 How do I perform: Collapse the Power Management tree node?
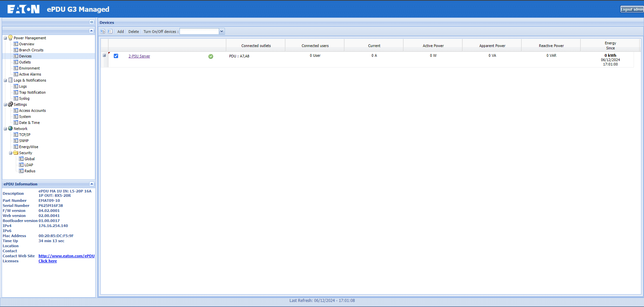(x=5, y=38)
